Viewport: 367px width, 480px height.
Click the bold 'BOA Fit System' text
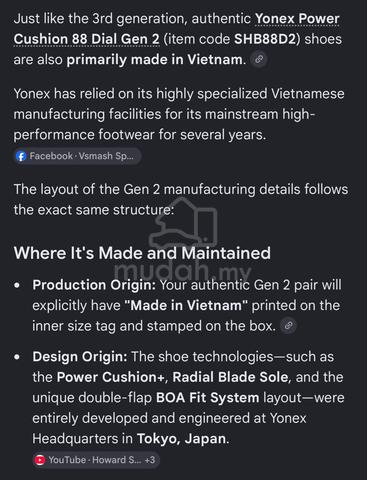(x=207, y=398)
